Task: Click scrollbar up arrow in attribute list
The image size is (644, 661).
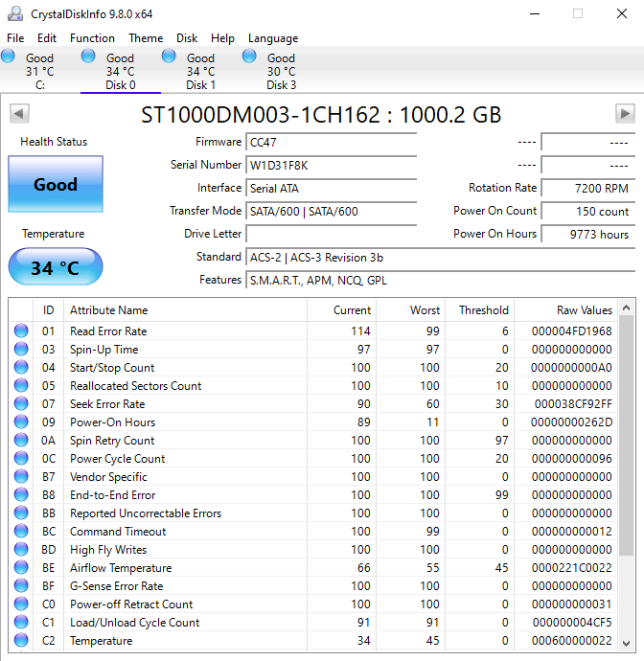Action: [x=627, y=308]
